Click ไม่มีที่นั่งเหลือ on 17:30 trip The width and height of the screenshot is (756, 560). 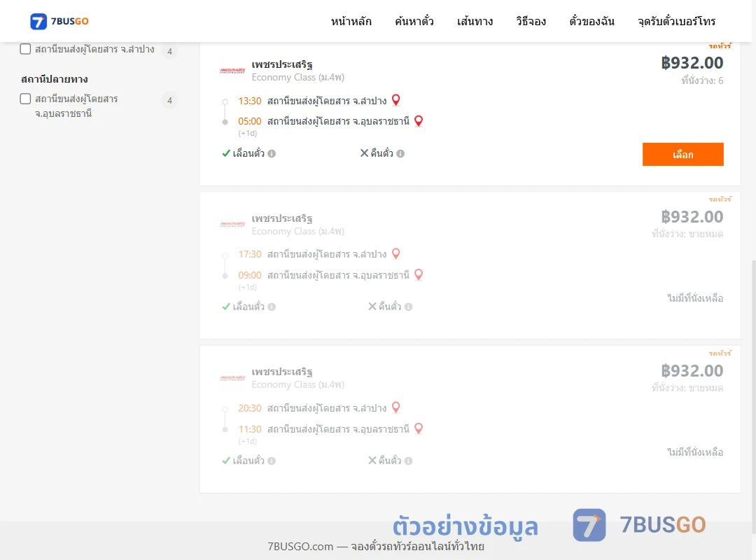pos(695,299)
